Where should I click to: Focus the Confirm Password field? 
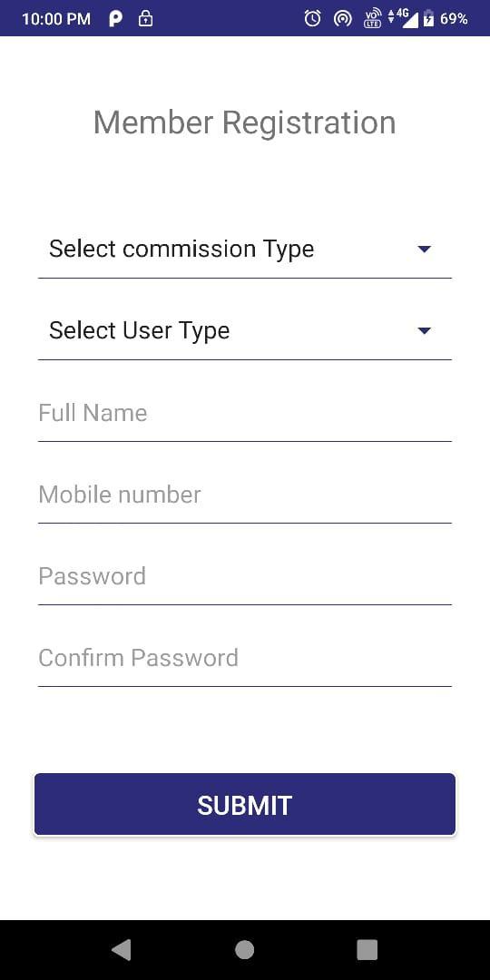pos(245,660)
